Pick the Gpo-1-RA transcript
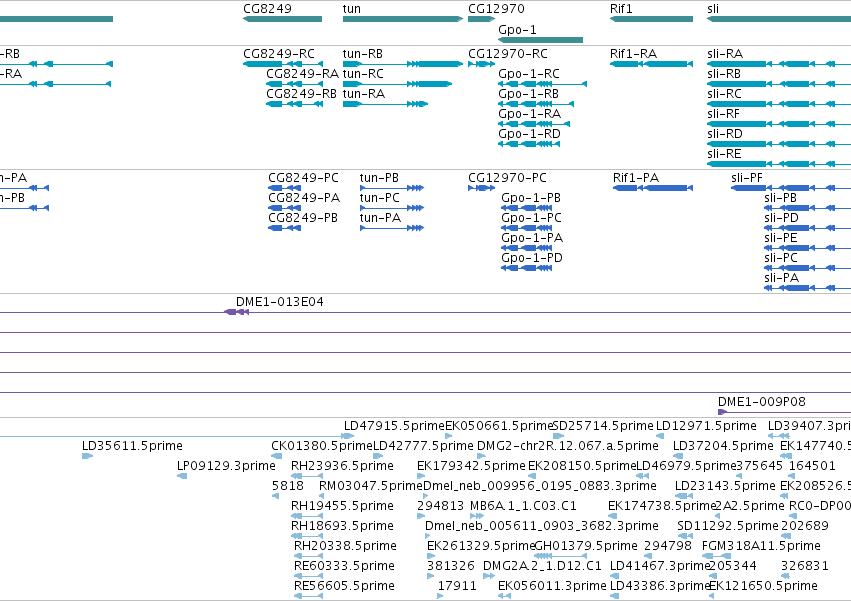 click(x=534, y=124)
